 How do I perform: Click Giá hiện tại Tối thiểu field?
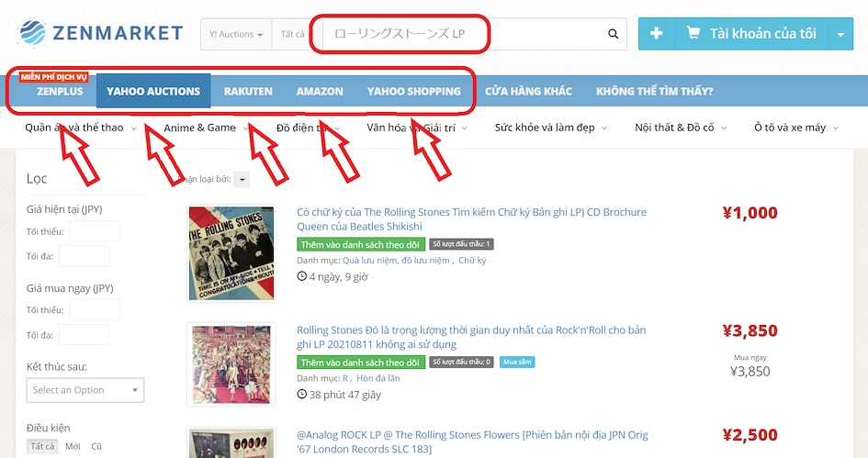94,231
